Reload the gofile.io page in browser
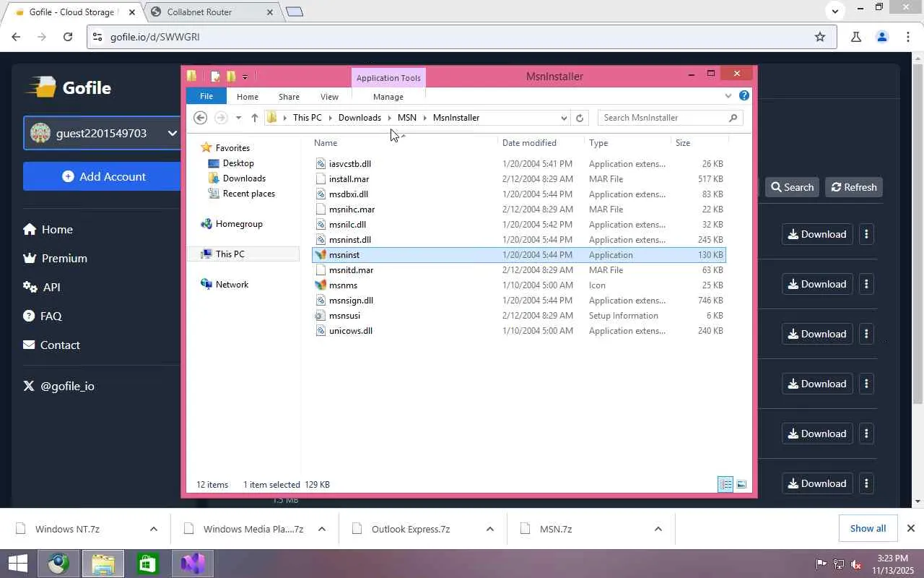Viewport: 924px width, 578px height. tap(68, 37)
